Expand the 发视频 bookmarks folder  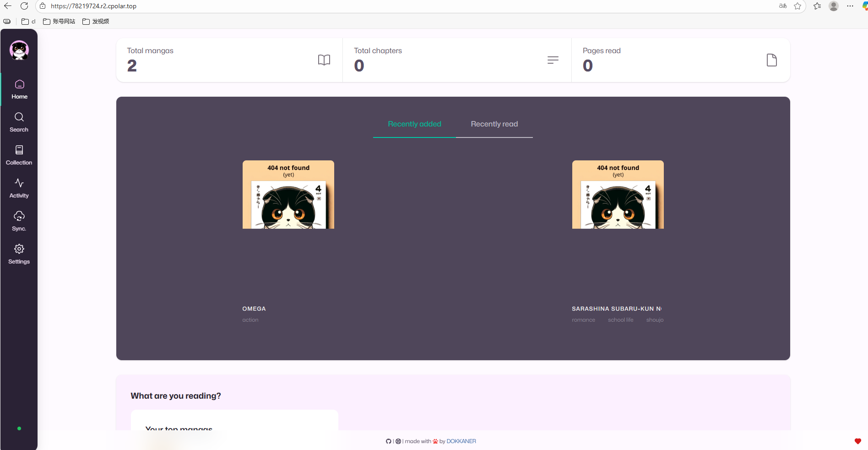(96, 22)
